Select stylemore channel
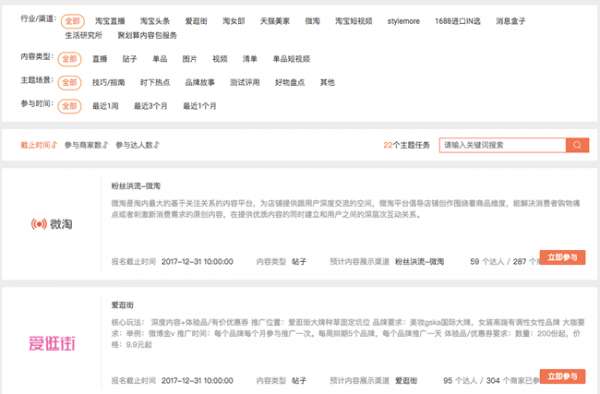Image resolution: width=600 pixels, height=394 pixels. click(x=403, y=21)
